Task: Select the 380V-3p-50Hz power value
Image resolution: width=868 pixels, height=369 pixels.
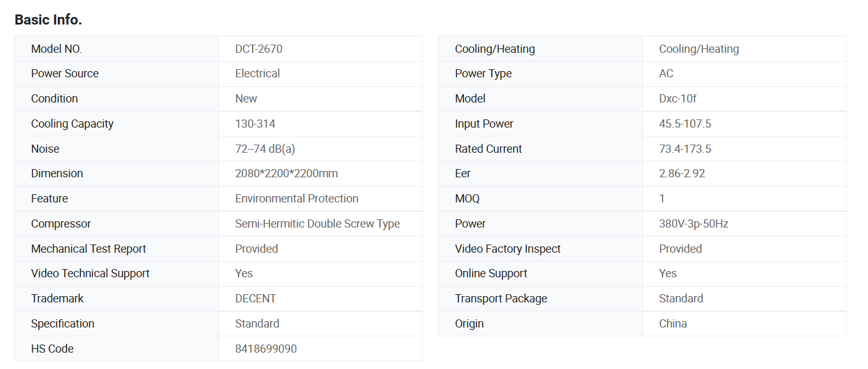Action: click(x=693, y=224)
